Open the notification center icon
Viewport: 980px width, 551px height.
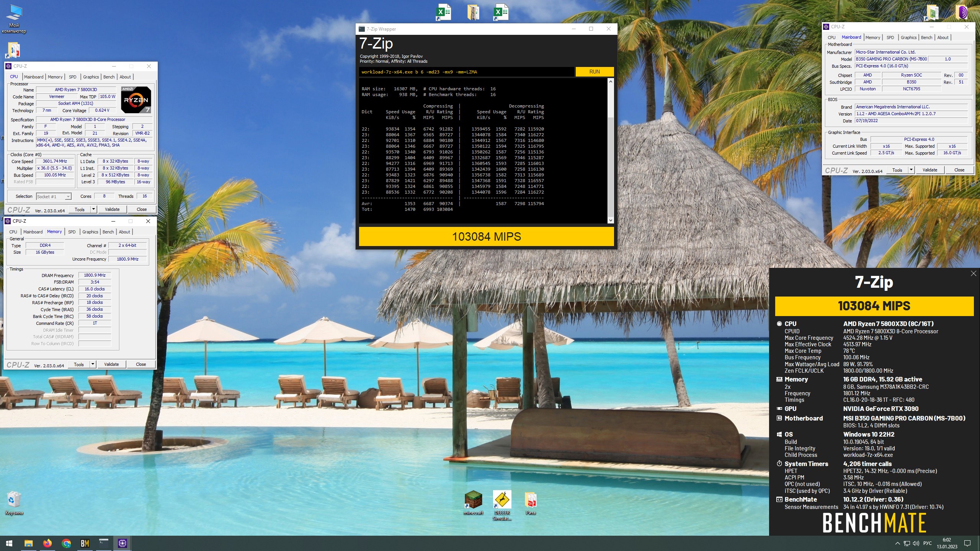click(967, 543)
